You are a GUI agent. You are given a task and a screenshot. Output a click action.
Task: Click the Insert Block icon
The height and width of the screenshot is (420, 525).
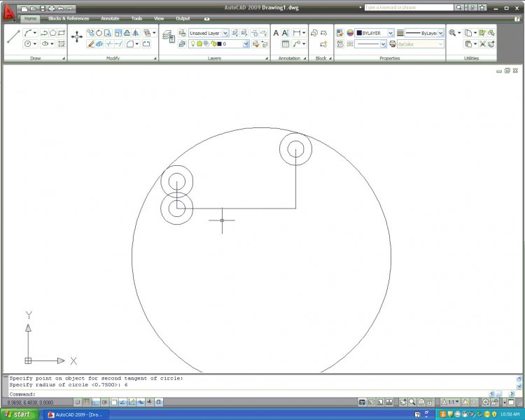pyautogui.click(x=314, y=33)
